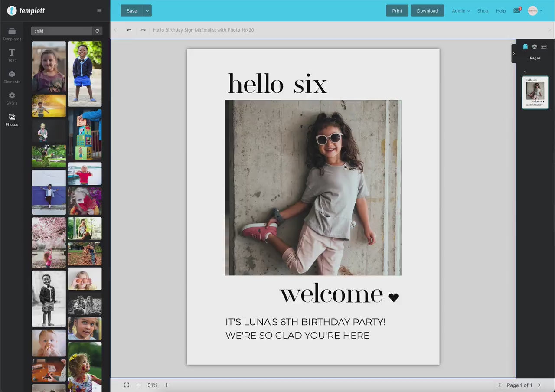Open the settings sliders panel icon
555x392 pixels.
click(x=544, y=46)
